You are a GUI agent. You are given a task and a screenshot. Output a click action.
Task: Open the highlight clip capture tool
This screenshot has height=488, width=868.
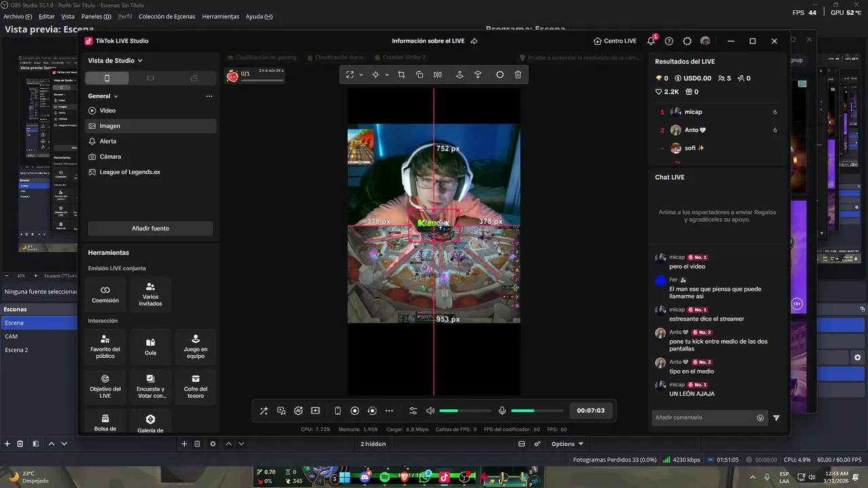pos(315,411)
